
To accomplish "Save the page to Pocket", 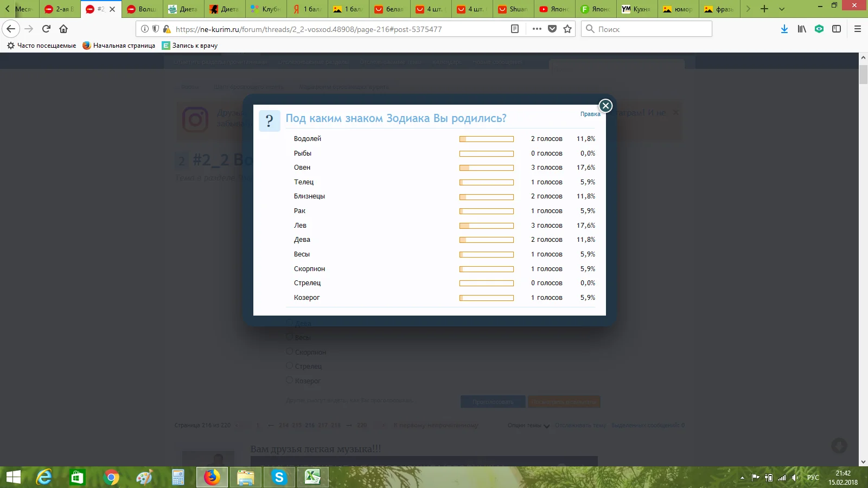I will coord(552,29).
